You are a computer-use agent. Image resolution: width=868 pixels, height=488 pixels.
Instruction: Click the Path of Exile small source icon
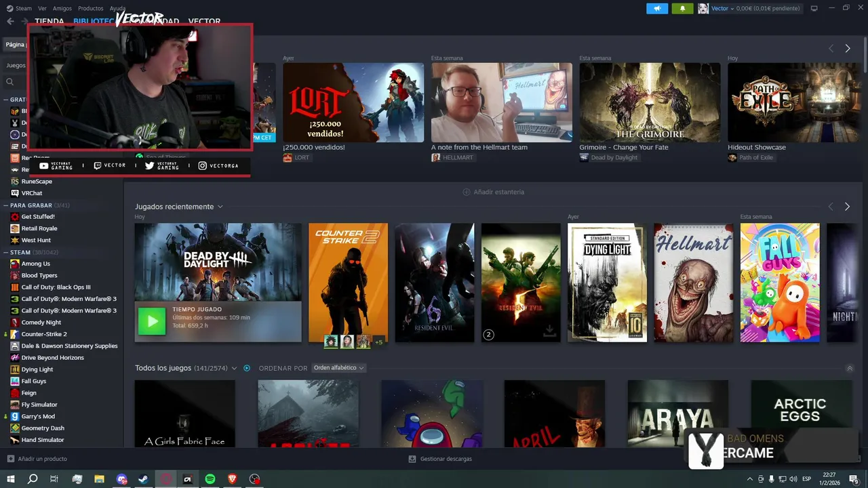(x=732, y=157)
